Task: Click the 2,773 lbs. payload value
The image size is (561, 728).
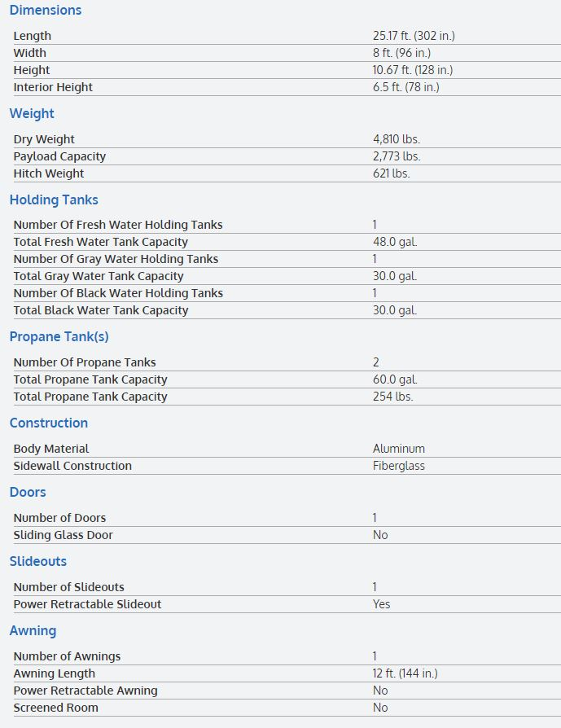Action: (397, 156)
